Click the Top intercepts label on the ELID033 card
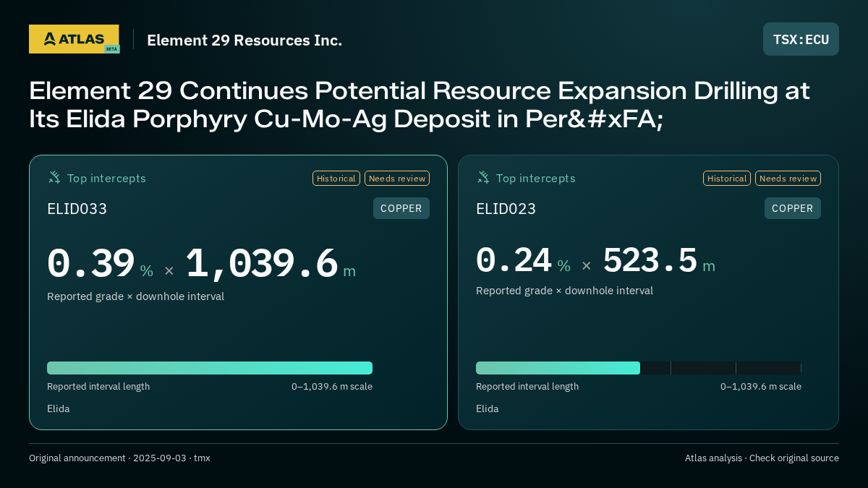The width and height of the screenshot is (868, 488). 106,178
